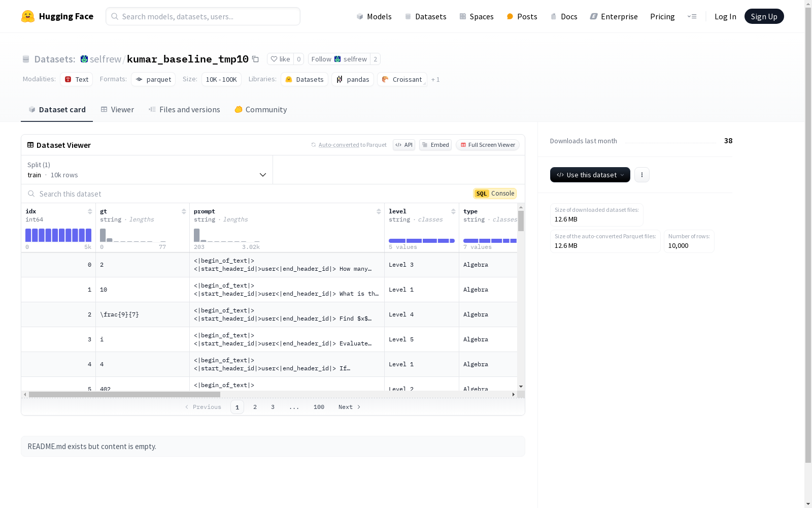
Task: Open the more options menu icon in navbar
Action: (692, 16)
